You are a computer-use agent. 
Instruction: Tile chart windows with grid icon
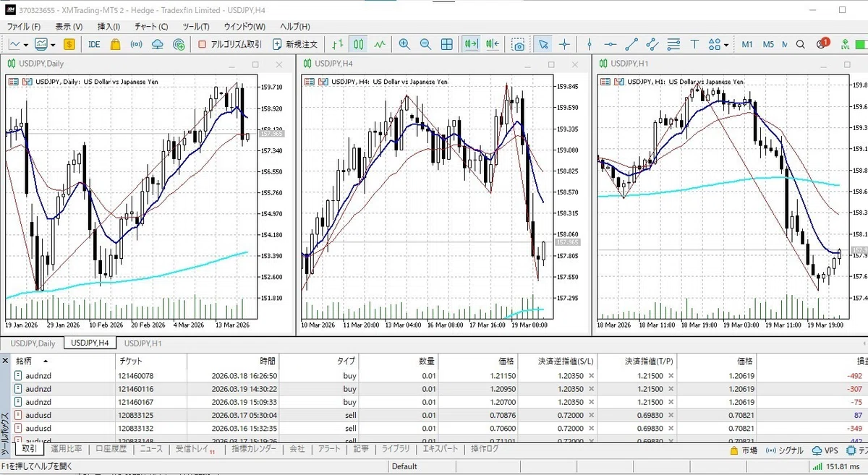point(447,44)
